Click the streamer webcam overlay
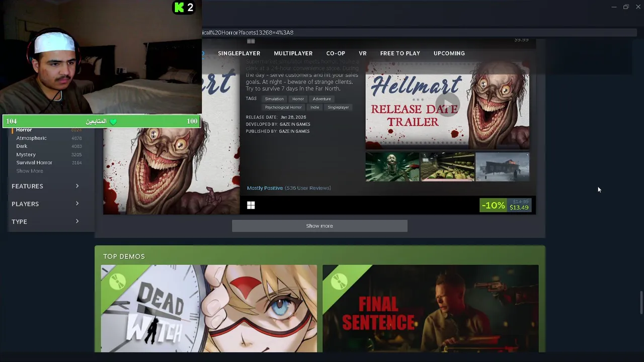The width and height of the screenshot is (644, 362). pyautogui.click(x=101, y=57)
